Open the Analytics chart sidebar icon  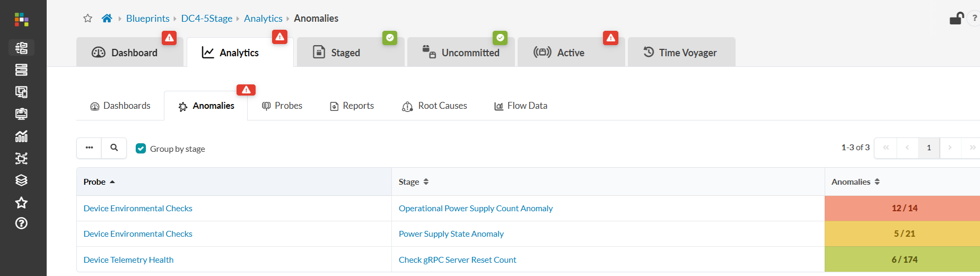point(21,136)
